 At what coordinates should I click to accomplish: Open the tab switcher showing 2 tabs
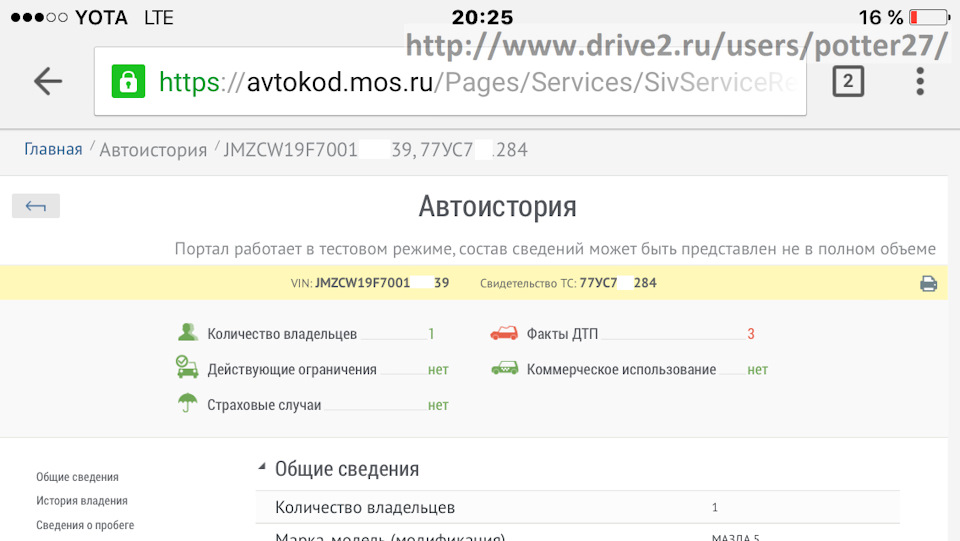click(848, 81)
